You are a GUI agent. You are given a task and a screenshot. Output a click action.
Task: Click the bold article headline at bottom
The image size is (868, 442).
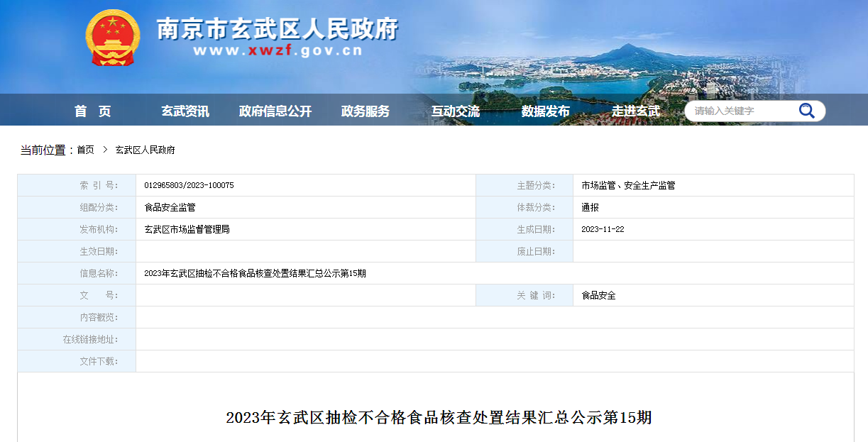click(439, 417)
